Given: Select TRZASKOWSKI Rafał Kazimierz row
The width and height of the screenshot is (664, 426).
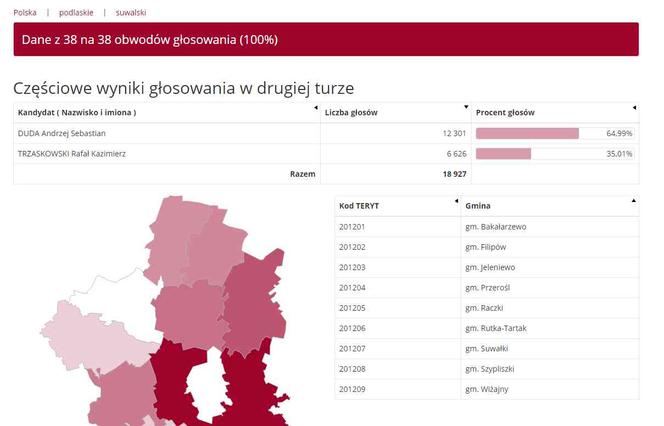Looking at the screenshot, I should point(326,154).
